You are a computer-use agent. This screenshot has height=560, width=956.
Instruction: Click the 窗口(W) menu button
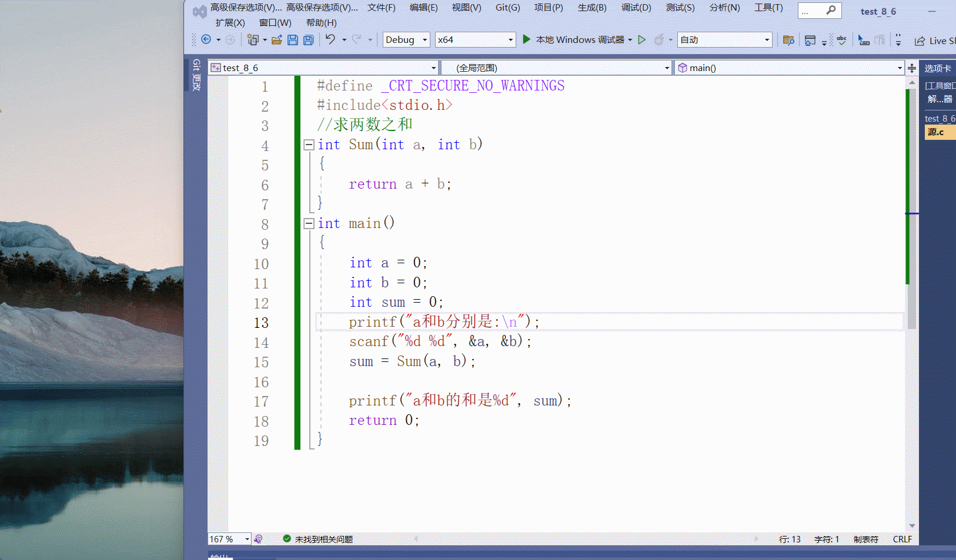275,22
